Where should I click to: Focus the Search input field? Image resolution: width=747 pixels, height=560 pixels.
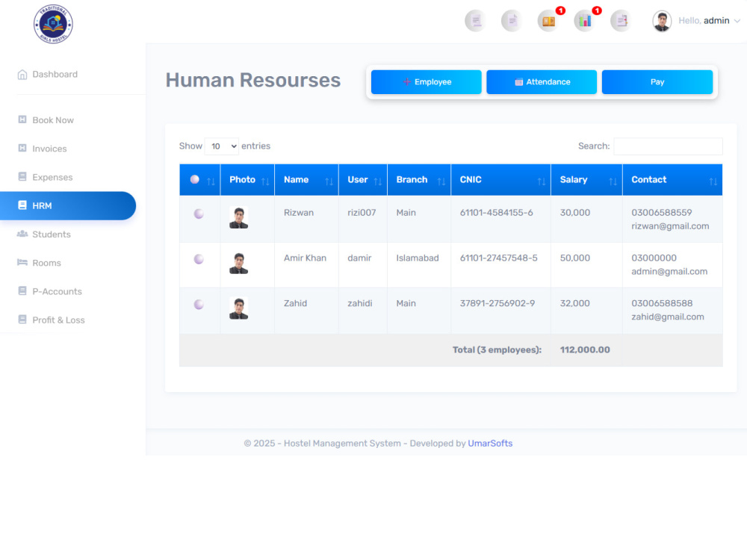[x=668, y=146]
